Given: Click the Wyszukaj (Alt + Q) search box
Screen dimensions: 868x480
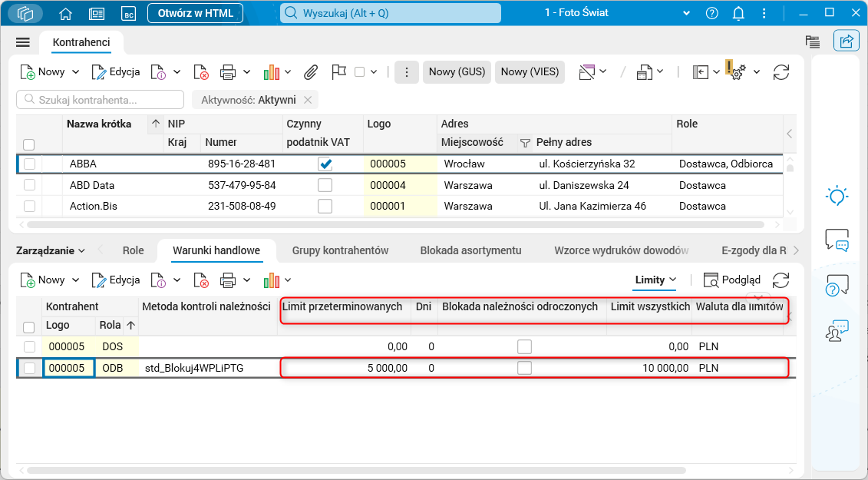Looking at the screenshot, I should pos(391,13).
